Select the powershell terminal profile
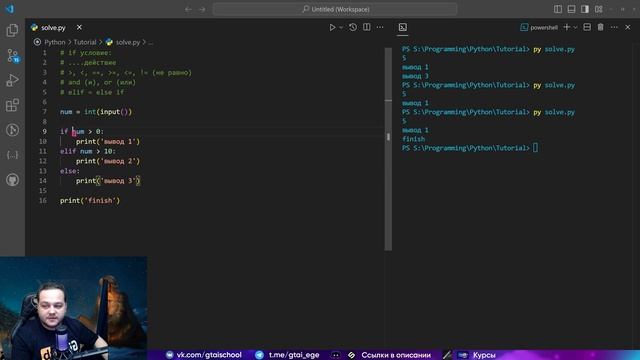The image size is (640, 360). (539, 27)
